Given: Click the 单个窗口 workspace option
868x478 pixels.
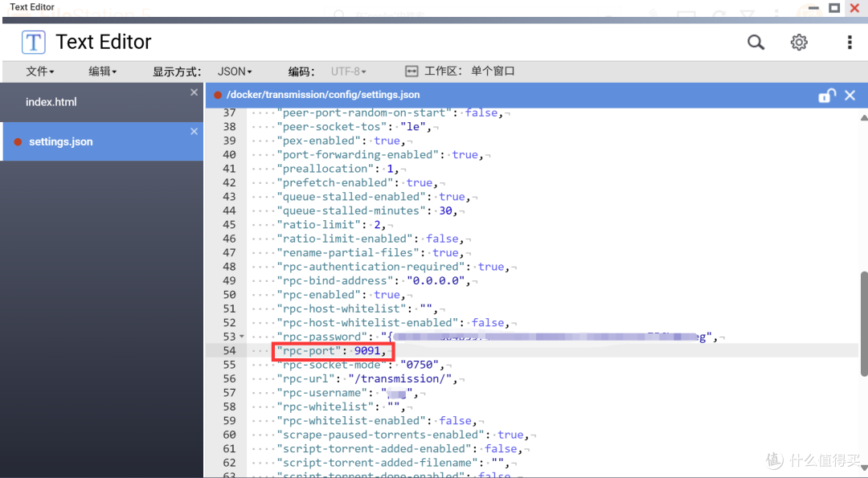Looking at the screenshot, I should pyautogui.click(x=493, y=71).
